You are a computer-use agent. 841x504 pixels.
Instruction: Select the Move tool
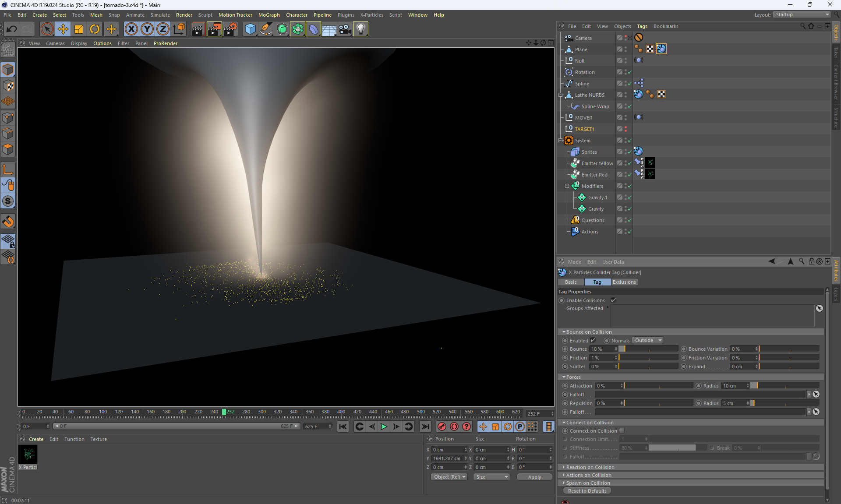coord(63,29)
